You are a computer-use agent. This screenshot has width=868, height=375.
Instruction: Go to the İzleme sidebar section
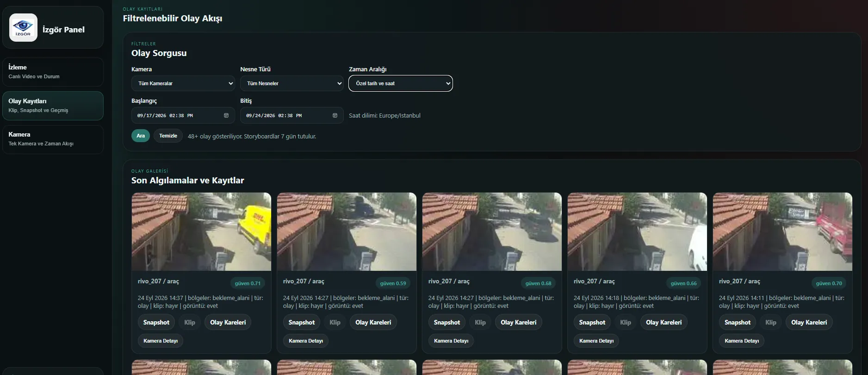(x=53, y=72)
